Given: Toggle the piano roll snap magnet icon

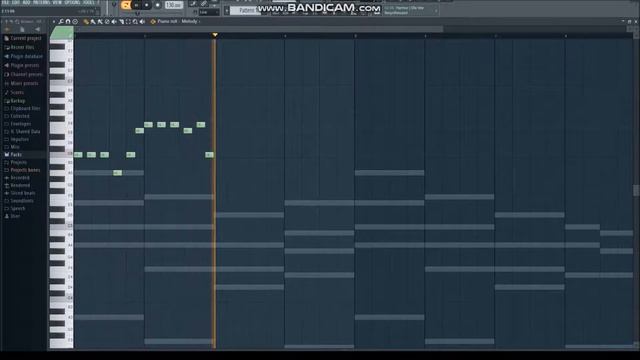Looking at the screenshot, I should point(68,22).
